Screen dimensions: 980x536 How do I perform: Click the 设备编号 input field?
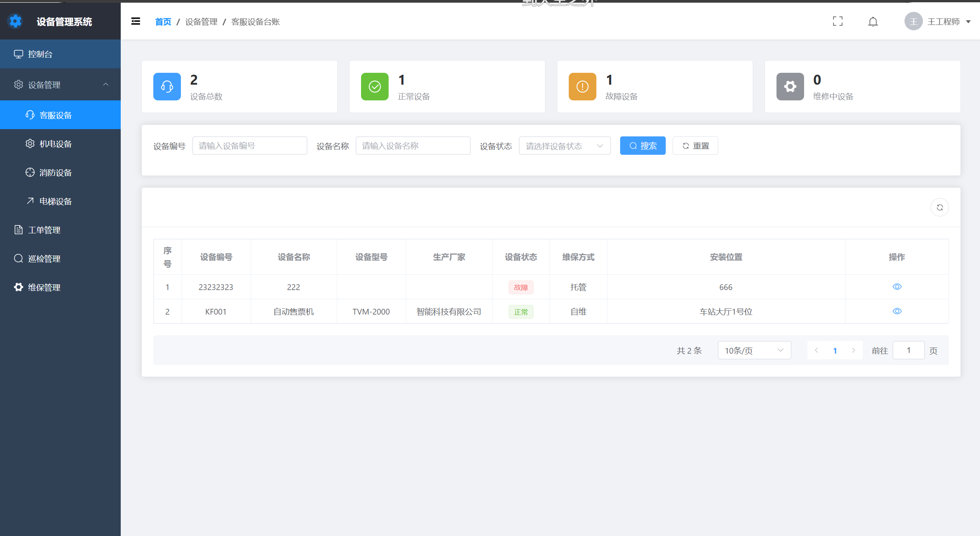pyautogui.click(x=250, y=146)
